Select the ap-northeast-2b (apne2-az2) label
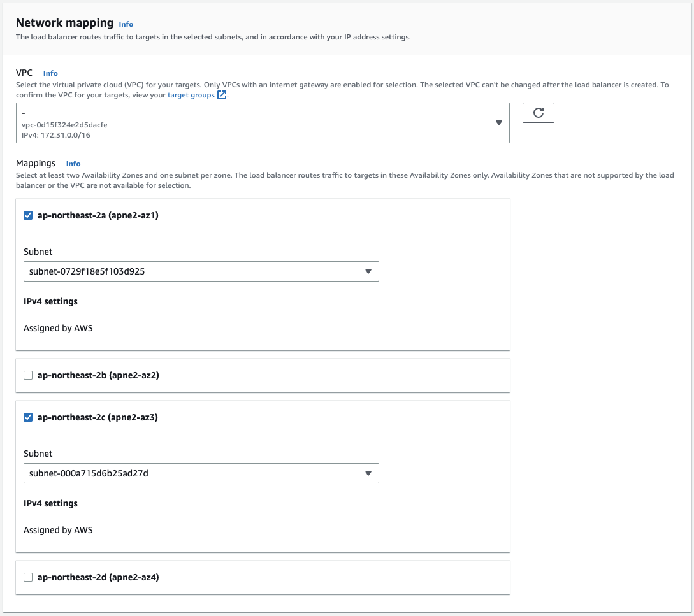Viewport: 694px width, 616px height. [x=98, y=375]
